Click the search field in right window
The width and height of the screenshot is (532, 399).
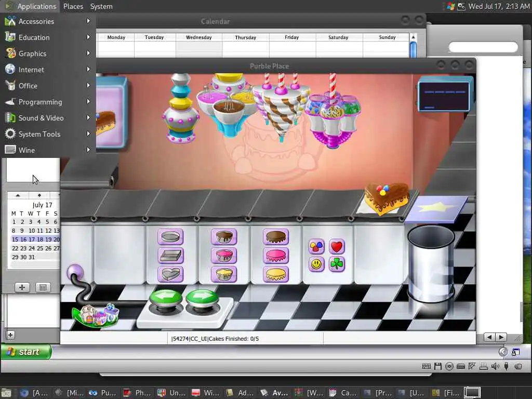[483, 47]
